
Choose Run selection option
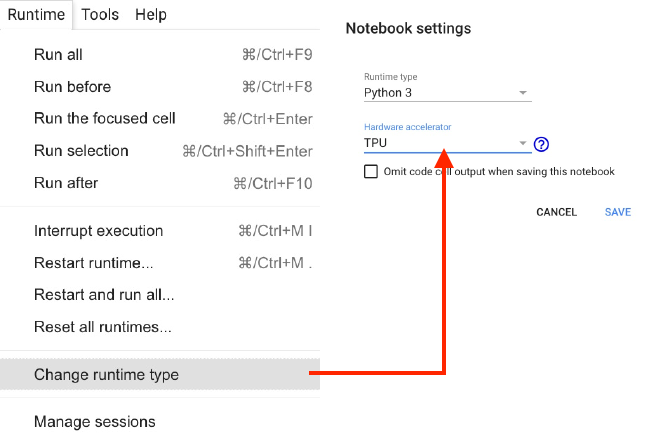(x=81, y=151)
